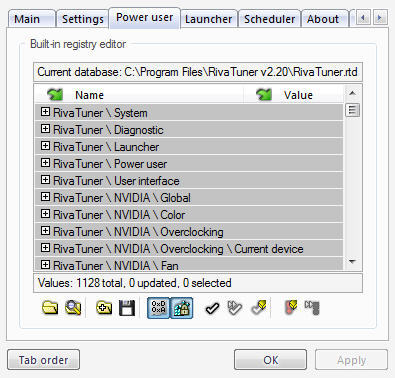The width and height of the screenshot is (395, 378).
Task: Toggle the 0xD 0xA hex display button
Action: click(159, 307)
